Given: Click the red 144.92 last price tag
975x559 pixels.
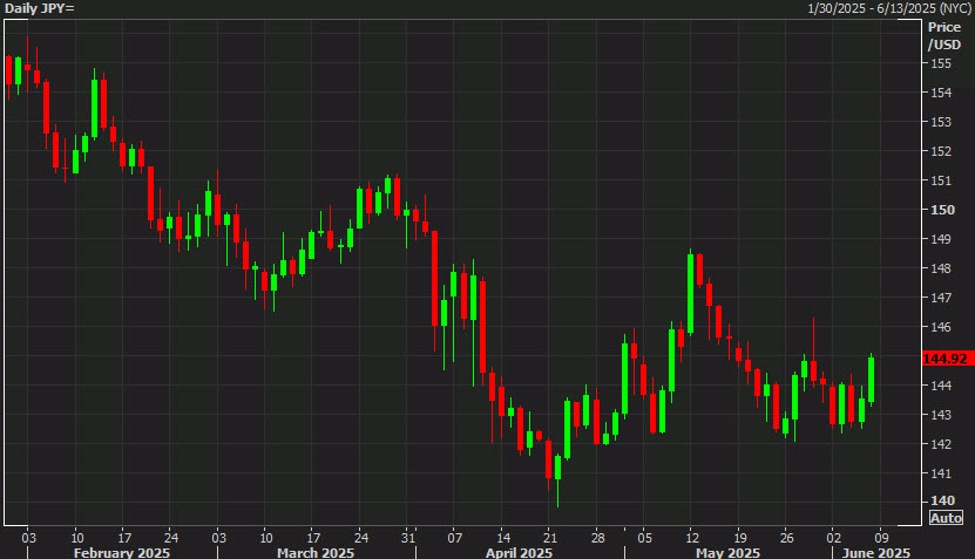Looking at the screenshot, I should tap(945, 357).
